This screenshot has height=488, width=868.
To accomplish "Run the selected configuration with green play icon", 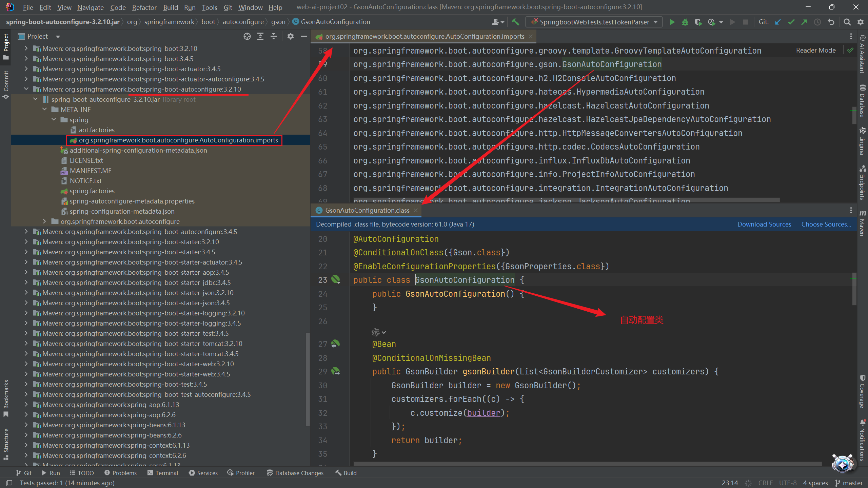I will pos(672,22).
